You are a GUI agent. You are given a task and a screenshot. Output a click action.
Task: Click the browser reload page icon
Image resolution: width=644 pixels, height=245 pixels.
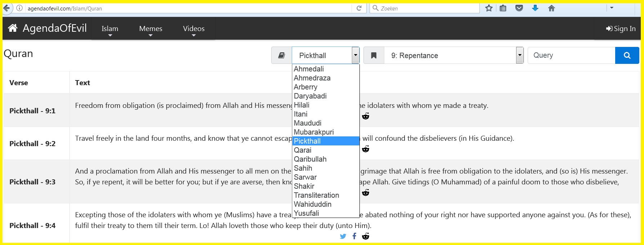click(x=359, y=8)
